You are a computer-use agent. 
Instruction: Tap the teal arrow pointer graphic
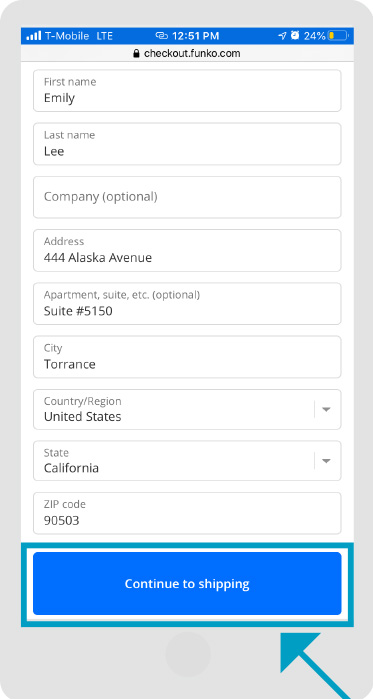316,665
